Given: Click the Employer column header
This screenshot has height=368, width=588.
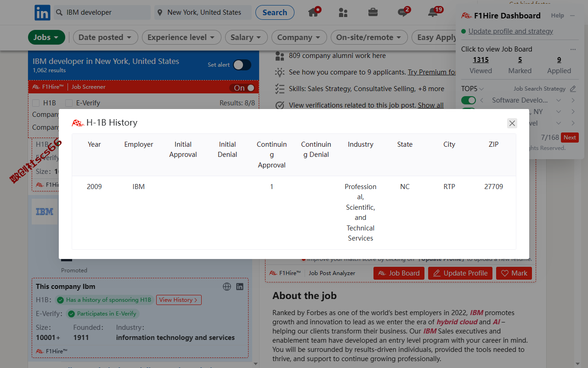Looking at the screenshot, I should point(139,144).
